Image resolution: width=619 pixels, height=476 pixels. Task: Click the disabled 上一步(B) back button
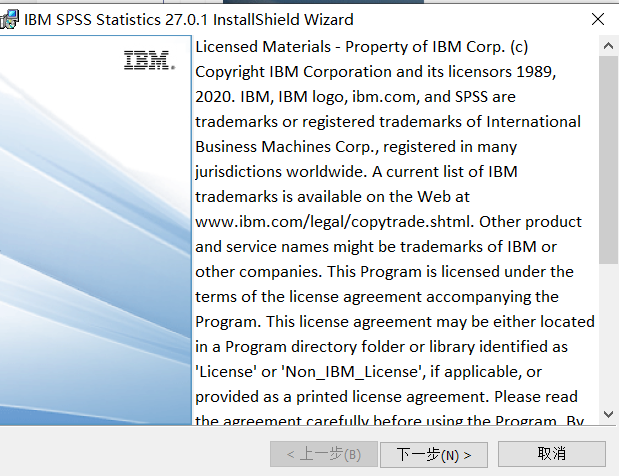point(324,454)
